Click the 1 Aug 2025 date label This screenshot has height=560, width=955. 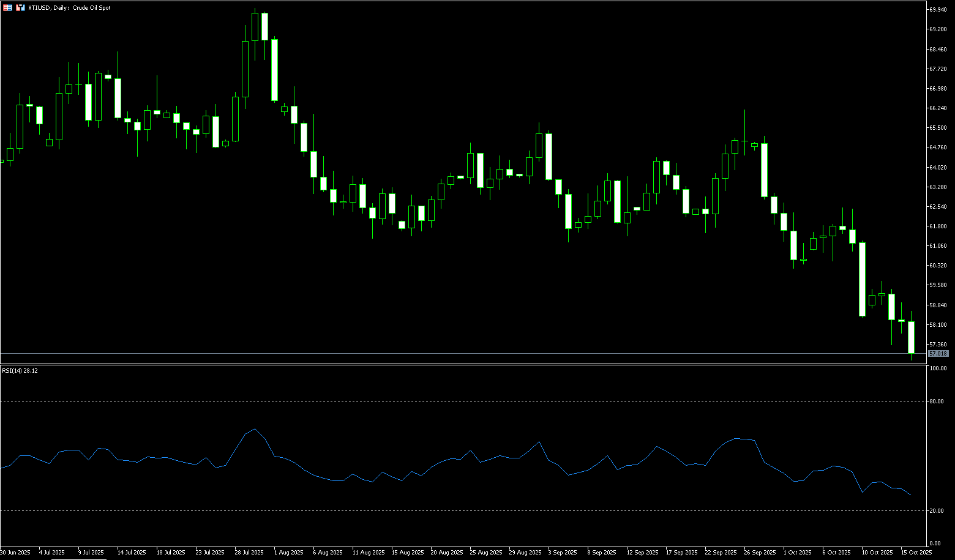click(288, 553)
